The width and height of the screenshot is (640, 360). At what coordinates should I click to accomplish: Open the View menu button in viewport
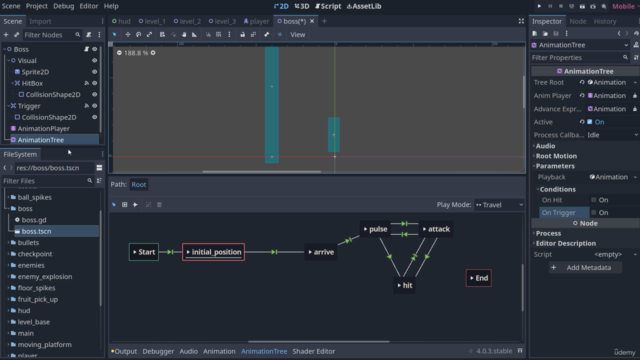pyautogui.click(x=298, y=35)
